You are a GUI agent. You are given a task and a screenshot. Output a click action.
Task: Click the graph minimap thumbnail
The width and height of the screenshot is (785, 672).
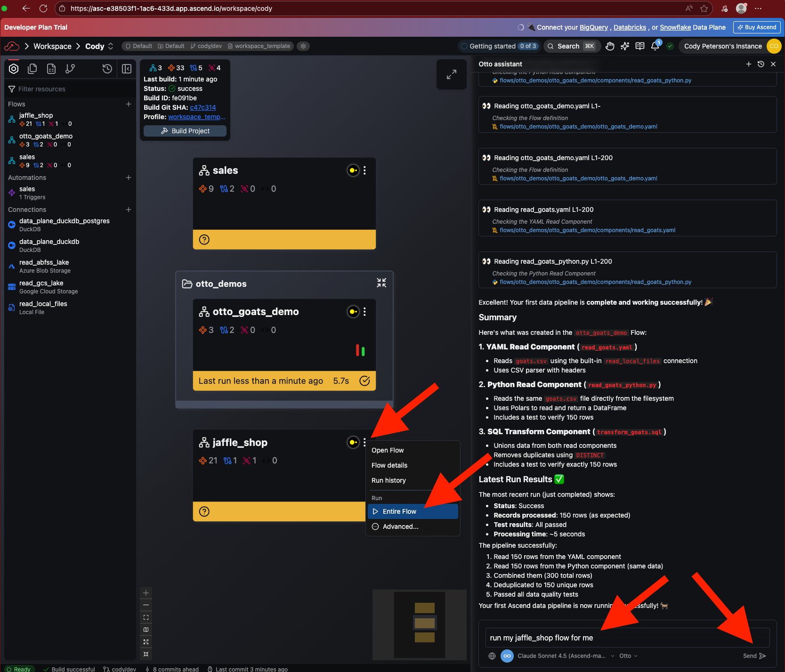(x=420, y=624)
